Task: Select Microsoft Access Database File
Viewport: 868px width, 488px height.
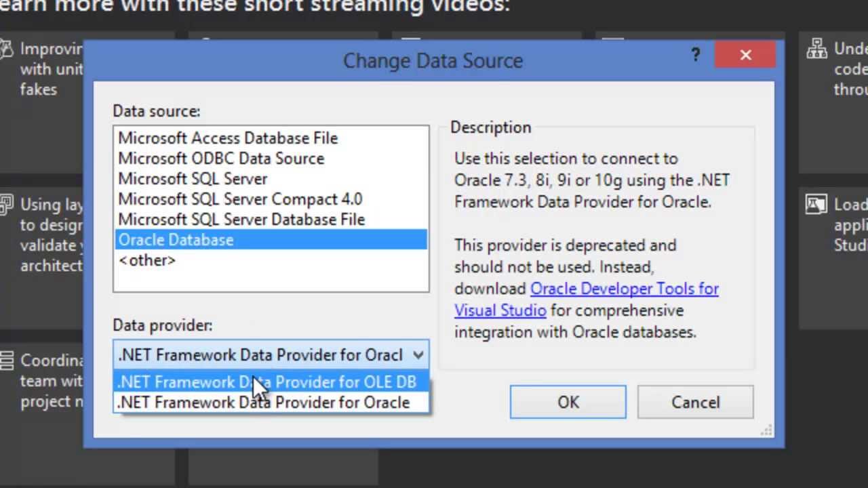Action: (x=228, y=138)
